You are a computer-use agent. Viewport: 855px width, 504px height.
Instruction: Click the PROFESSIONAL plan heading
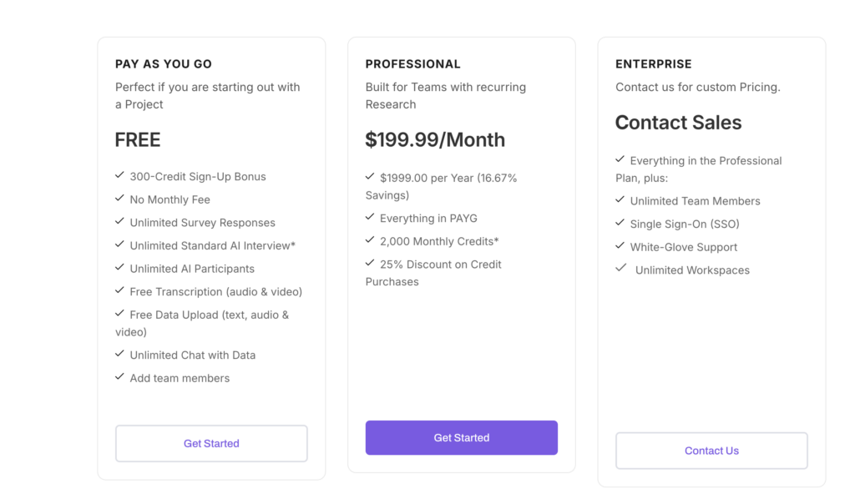click(x=412, y=63)
